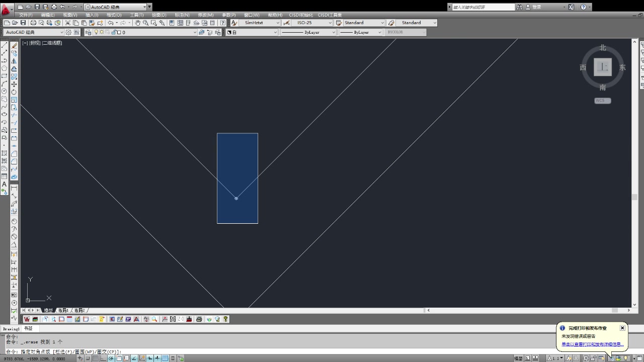This screenshot has width=644, height=362.
Task: Click the red W icon in bottom toolbar
Action: pyautogui.click(x=27, y=319)
